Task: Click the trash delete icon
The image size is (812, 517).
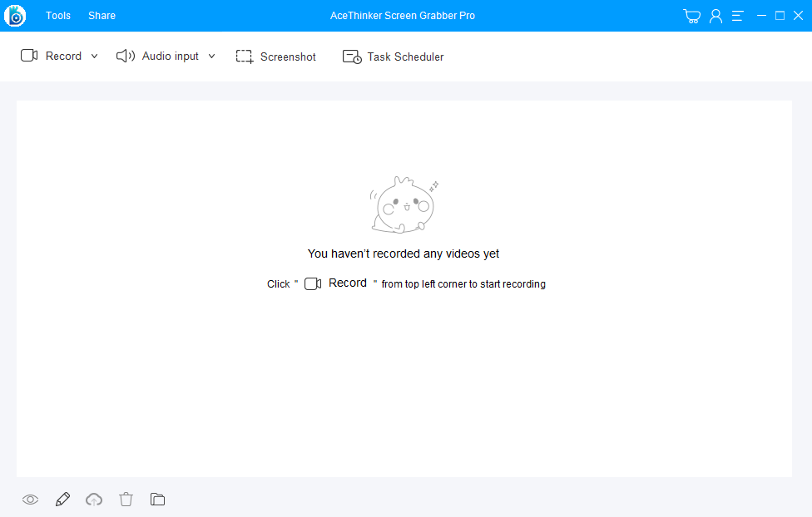Action: coord(126,500)
